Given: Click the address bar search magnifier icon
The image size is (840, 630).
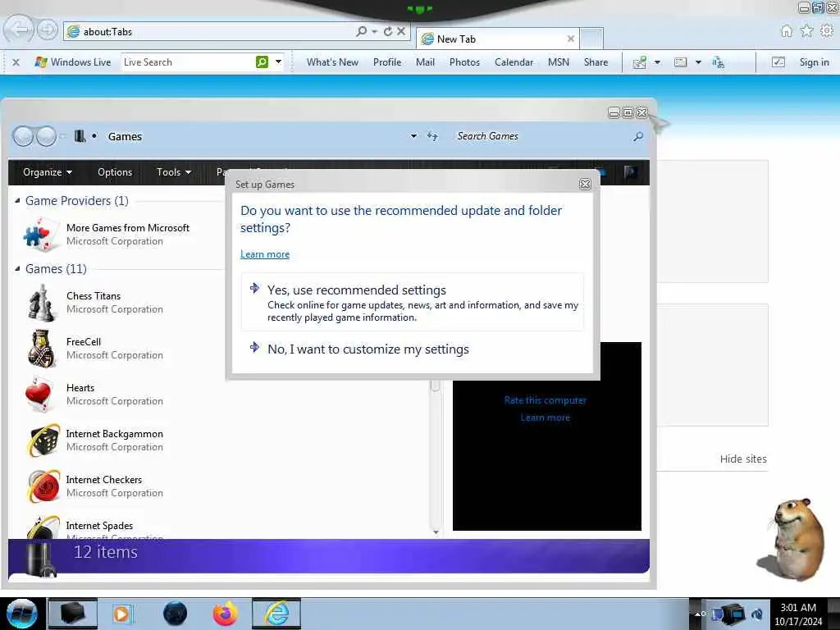Looking at the screenshot, I should (x=362, y=32).
